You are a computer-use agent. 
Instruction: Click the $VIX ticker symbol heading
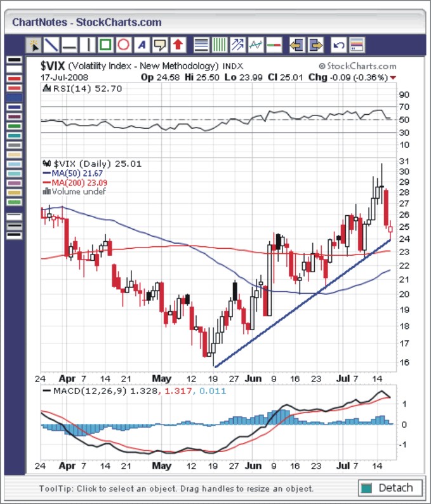(x=53, y=66)
